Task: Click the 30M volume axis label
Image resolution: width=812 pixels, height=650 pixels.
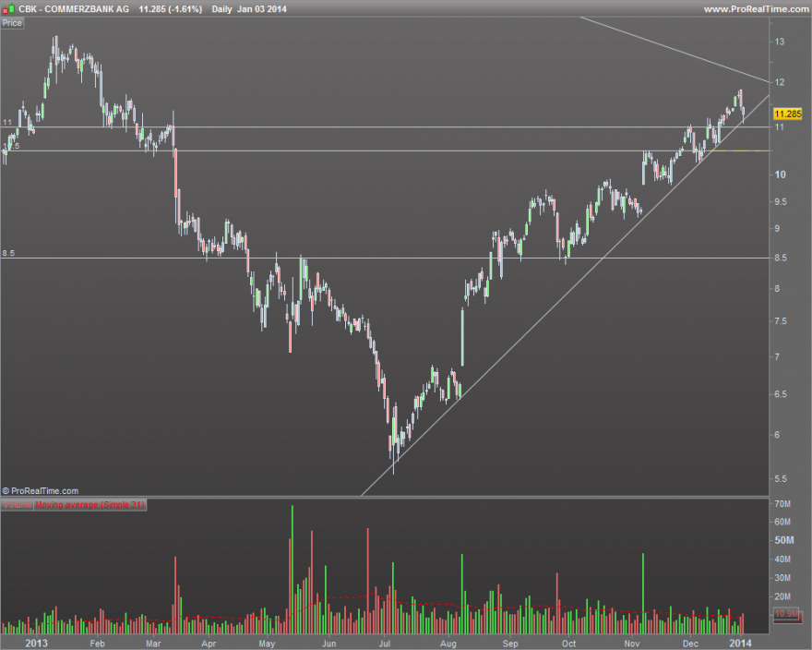Action: [x=782, y=578]
